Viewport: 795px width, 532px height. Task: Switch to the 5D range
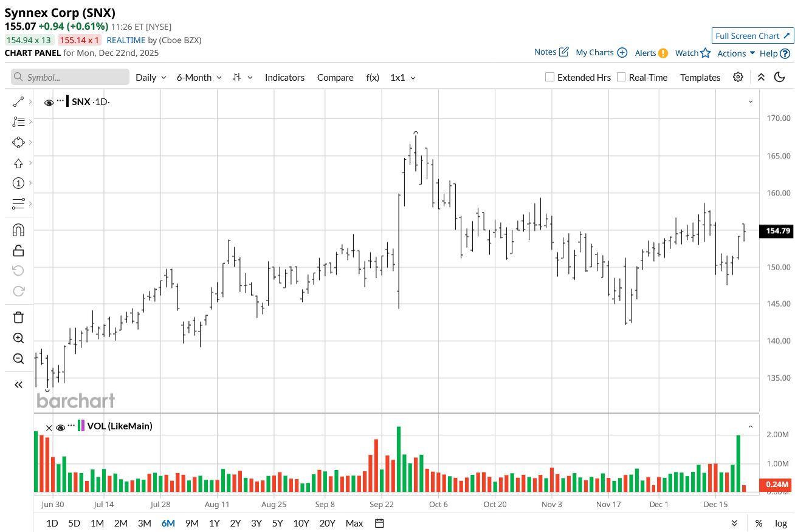pyautogui.click(x=74, y=523)
